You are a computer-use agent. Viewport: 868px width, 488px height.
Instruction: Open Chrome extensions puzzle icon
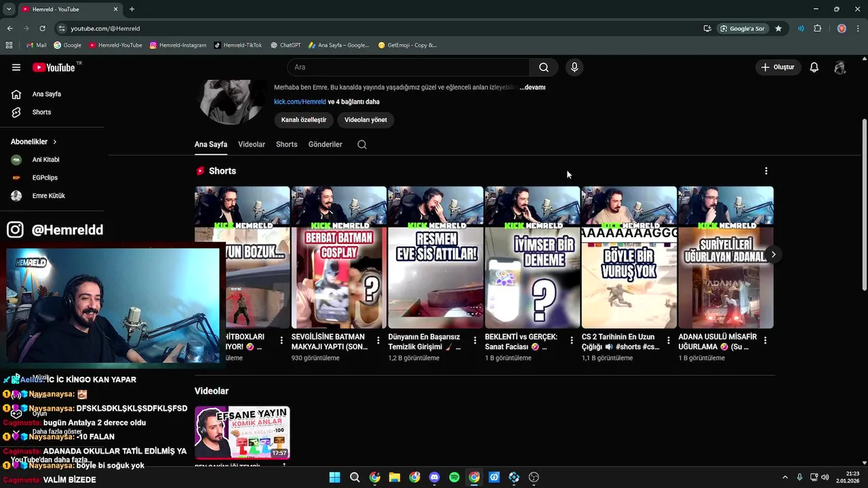(817, 28)
